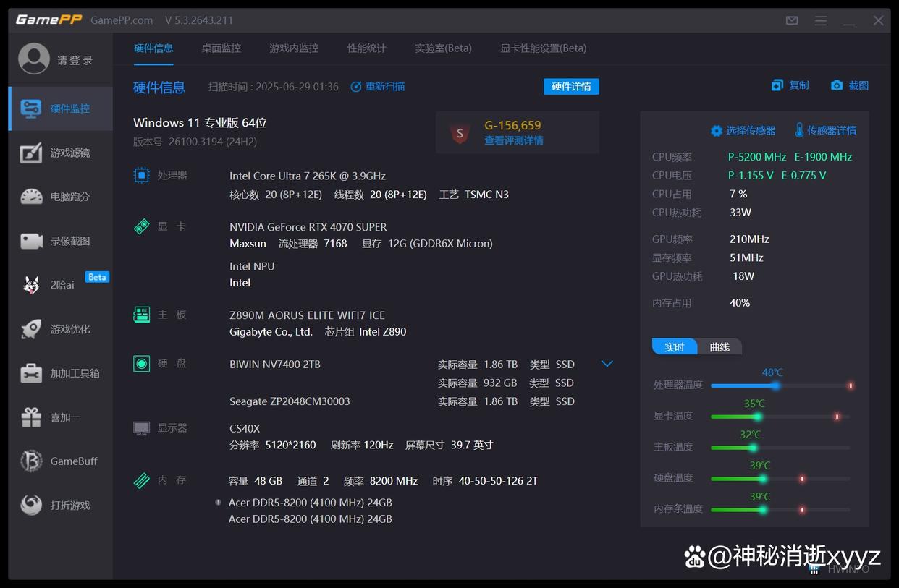Screen dimensions: 899x588
Task: Click the 处理器温度 slider handle at 48℃
Action: 775,385
